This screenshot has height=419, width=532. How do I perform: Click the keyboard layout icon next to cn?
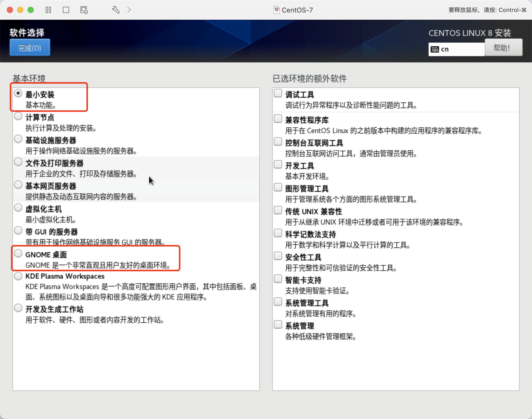435,49
